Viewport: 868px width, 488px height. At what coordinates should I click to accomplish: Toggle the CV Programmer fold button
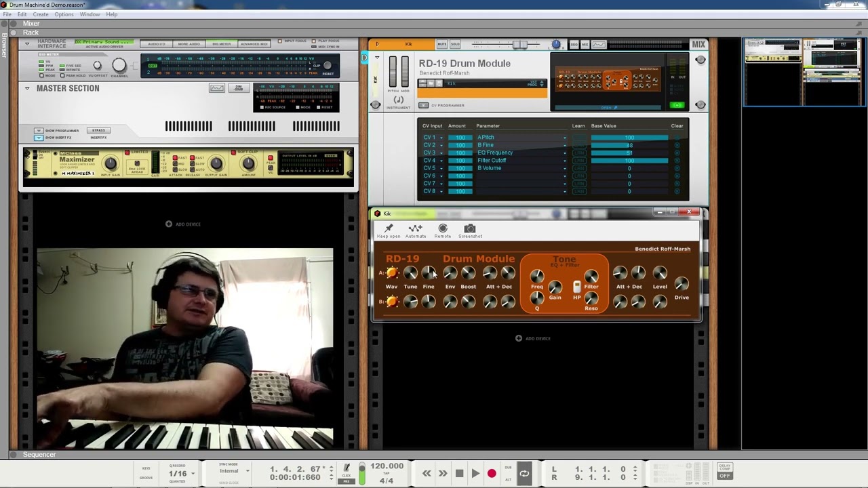click(423, 105)
